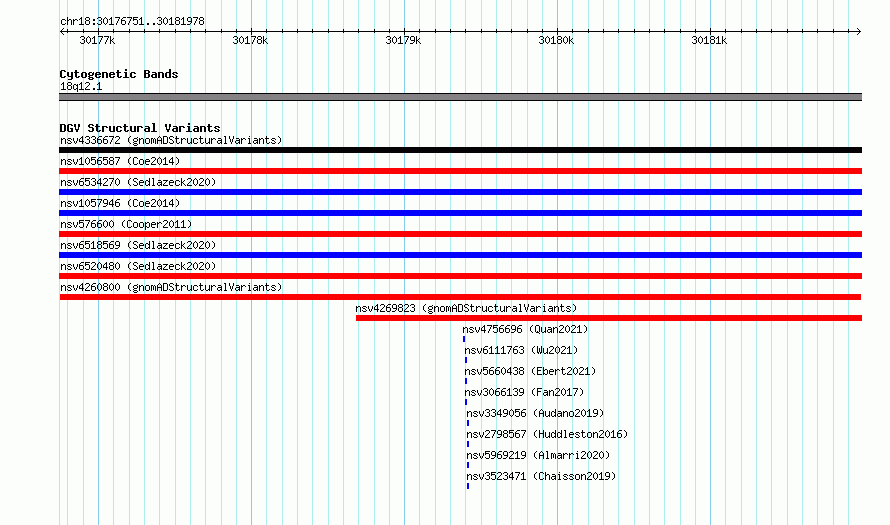Click the blue nsv6518569 variant bar

coord(460,255)
